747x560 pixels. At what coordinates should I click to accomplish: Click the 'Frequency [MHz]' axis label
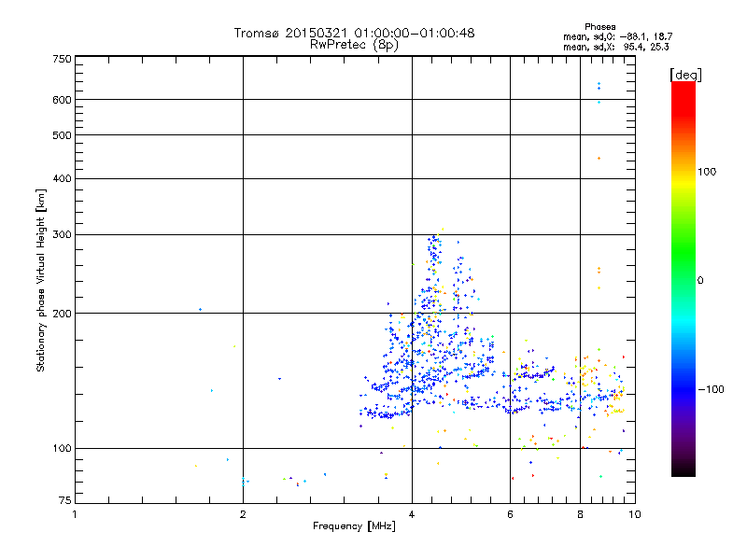(x=354, y=526)
